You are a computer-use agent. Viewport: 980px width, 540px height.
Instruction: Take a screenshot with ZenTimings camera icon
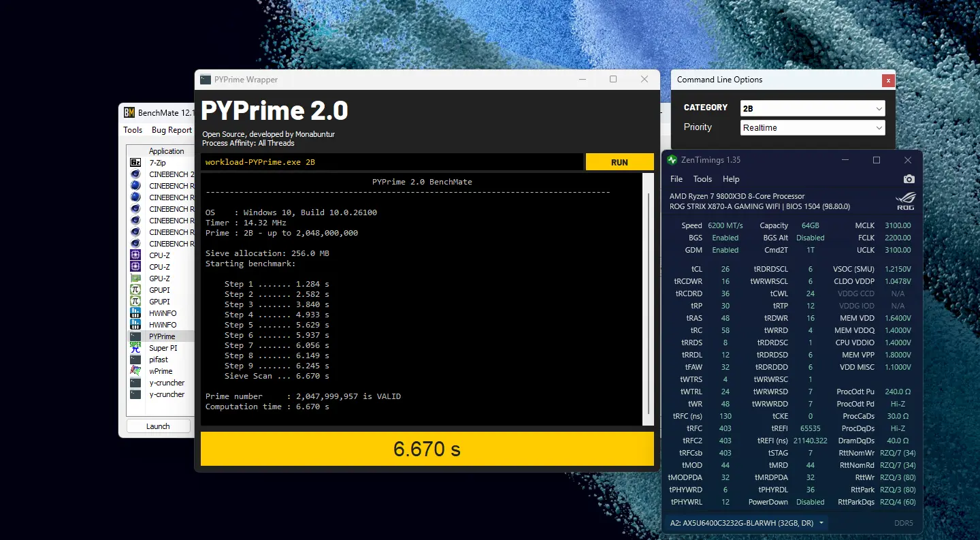click(x=909, y=179)
